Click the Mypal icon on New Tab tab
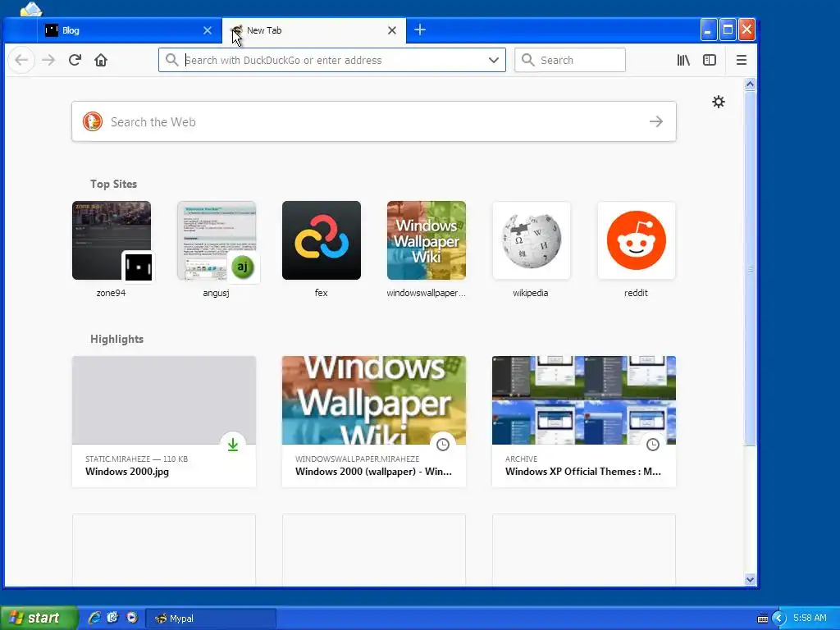 (236, 30)
